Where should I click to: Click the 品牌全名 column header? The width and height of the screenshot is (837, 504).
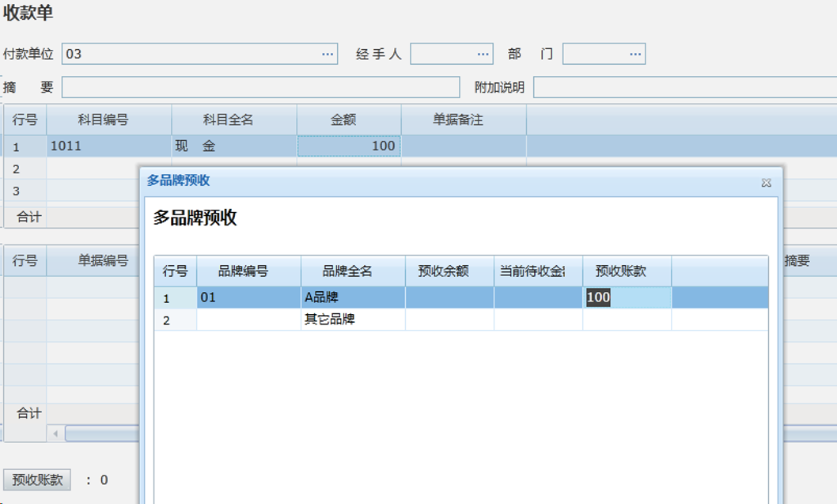click(347, 271)
